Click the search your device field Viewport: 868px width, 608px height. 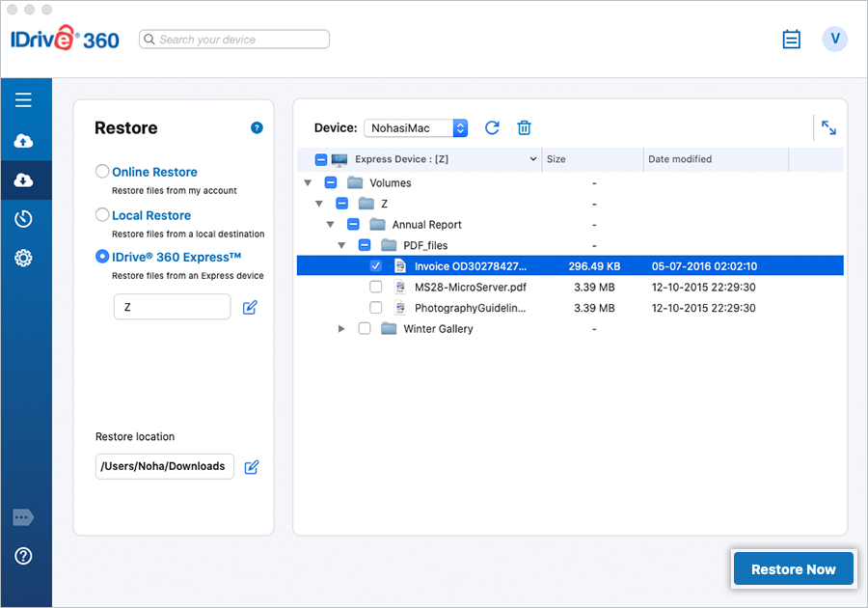pos(234,40)
